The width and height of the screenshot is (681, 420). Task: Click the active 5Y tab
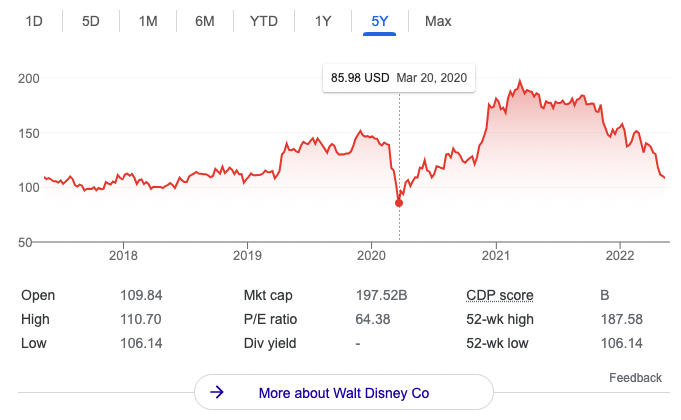(x=381, y=21)
